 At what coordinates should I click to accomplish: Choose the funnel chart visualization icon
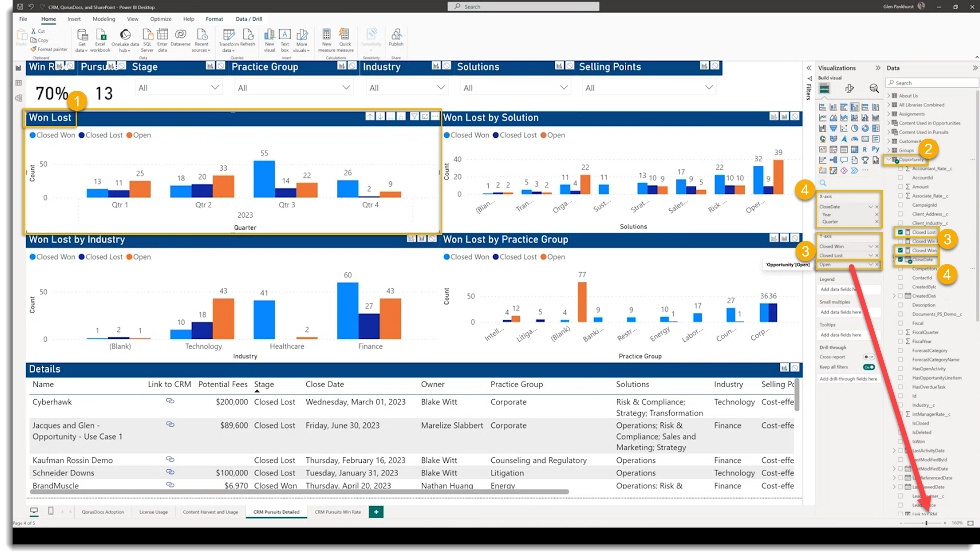833,128
